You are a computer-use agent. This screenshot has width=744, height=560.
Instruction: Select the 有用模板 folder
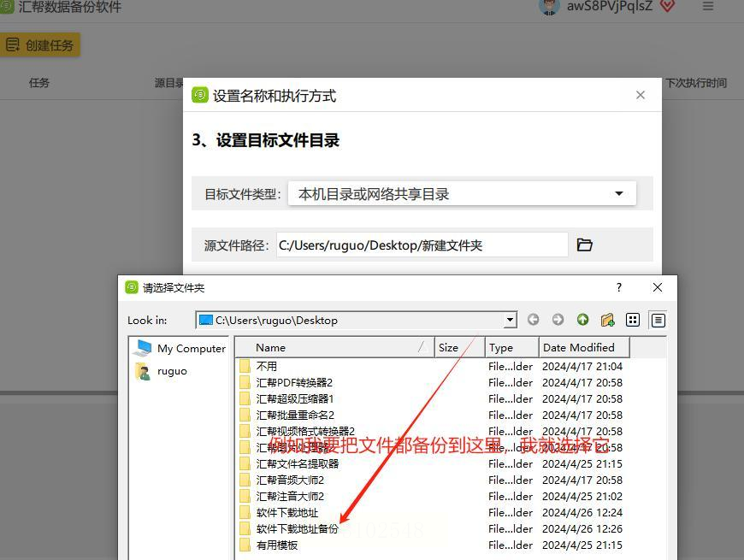tap(277, 545)
